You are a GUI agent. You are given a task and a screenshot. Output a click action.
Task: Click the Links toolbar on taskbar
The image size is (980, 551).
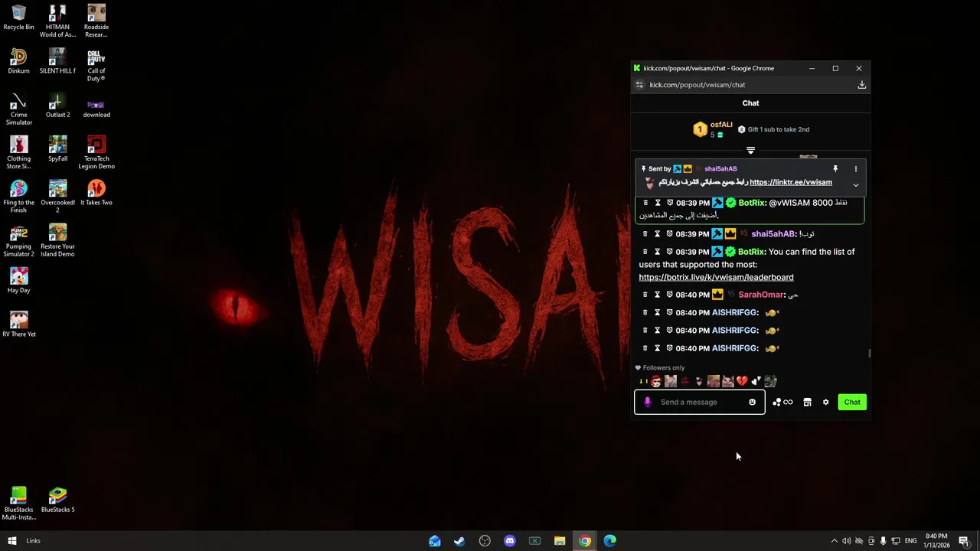(x=33, y=541)
